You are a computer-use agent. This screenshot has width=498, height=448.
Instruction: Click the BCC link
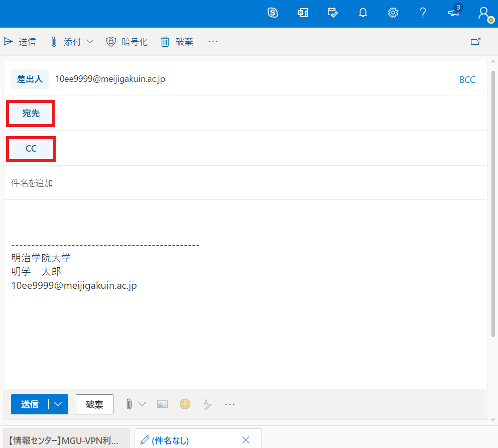467,80
